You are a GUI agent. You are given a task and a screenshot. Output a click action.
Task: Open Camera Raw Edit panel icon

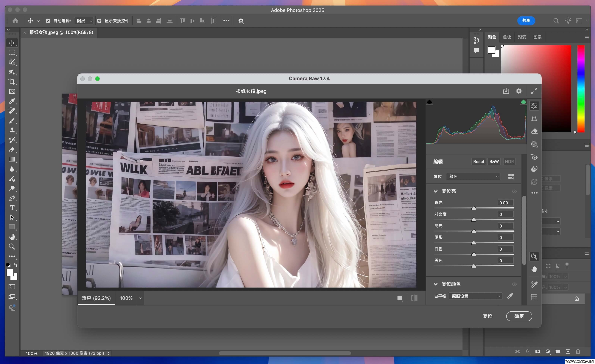(534, 106)
